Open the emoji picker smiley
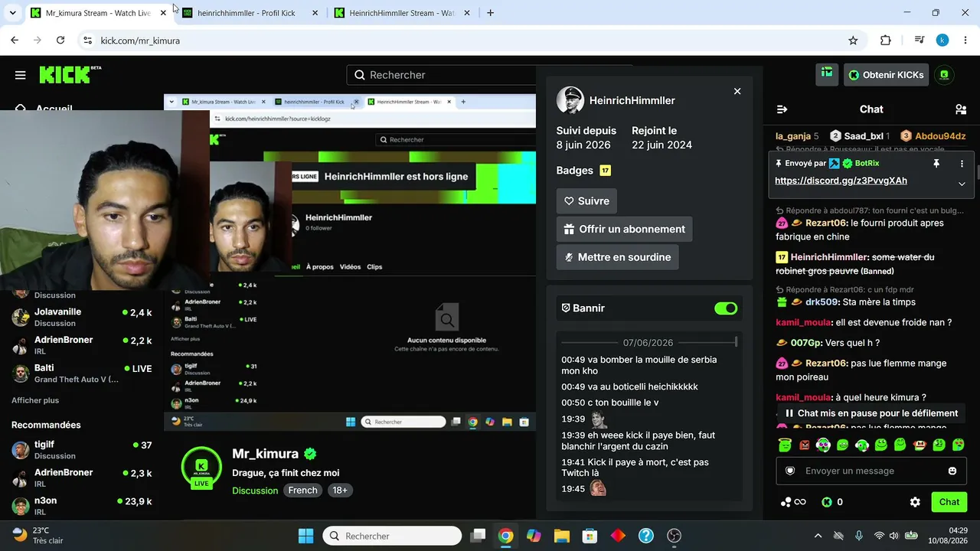 [x=952, y=471]
